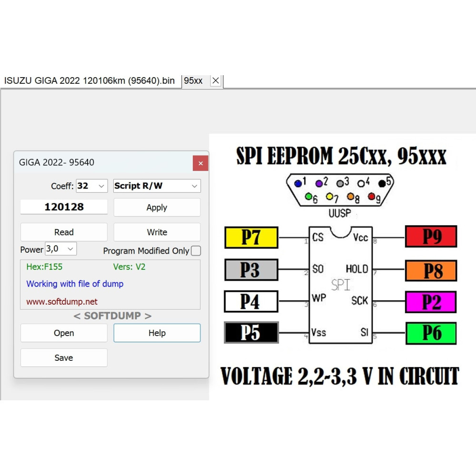Click the Hex:F155 text
The width and height of the screenshot is (476, 476).
click(44, 267)
